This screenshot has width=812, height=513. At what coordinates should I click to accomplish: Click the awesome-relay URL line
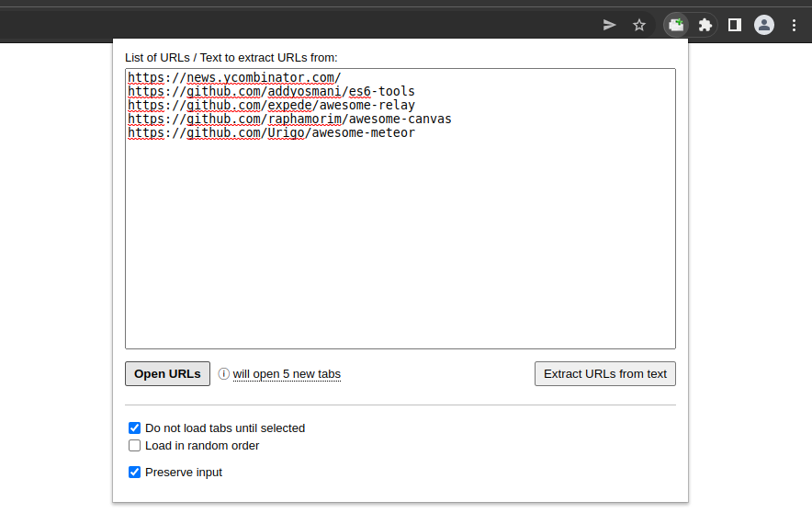(271, 106)
